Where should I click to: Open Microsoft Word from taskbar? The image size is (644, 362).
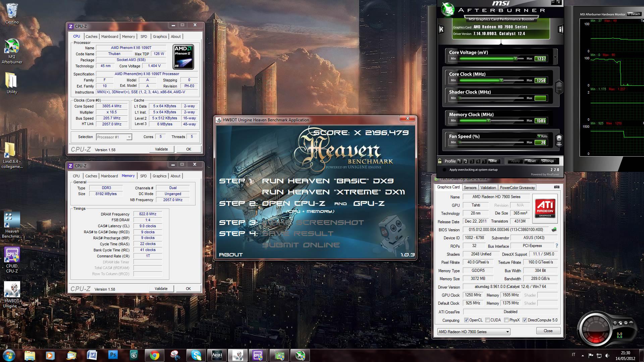[92, 355]
